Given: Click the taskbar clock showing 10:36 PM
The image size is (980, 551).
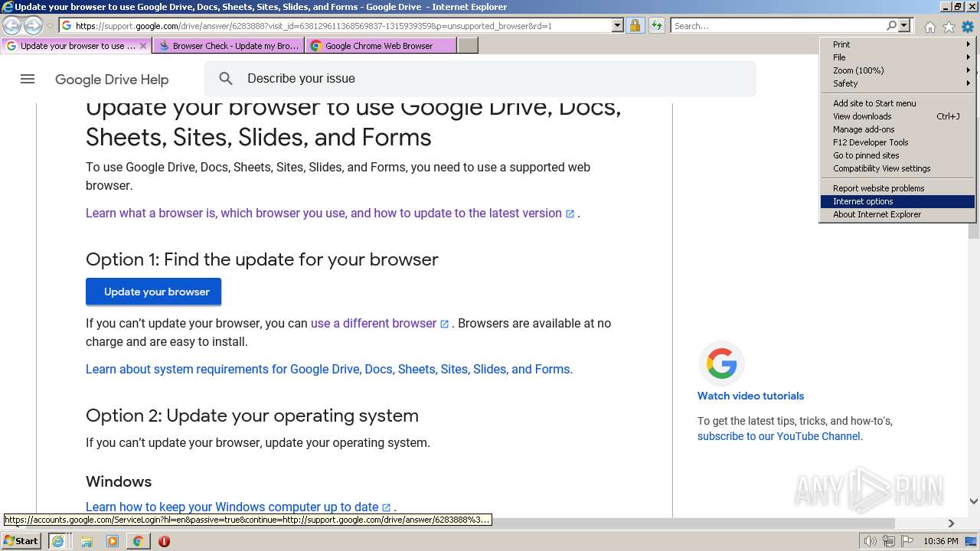Looking at the screenshot, I should (941, 541).
